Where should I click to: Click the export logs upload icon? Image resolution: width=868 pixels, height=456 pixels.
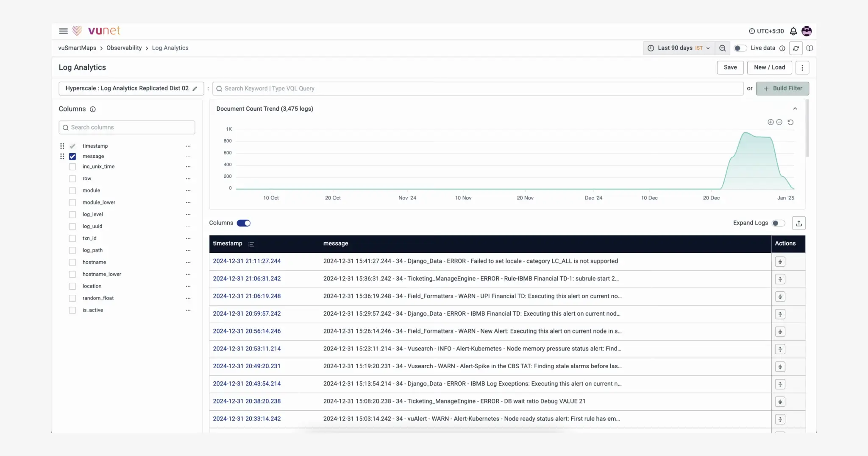pyautogui.click(x=798, y=223)
